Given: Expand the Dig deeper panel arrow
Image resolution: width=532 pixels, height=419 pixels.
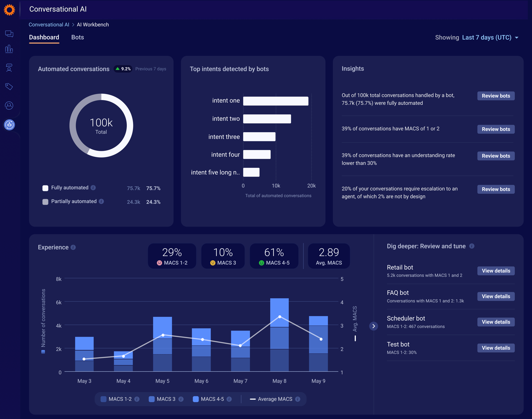Looking at the screenshot, I should [x=374, y=326].
